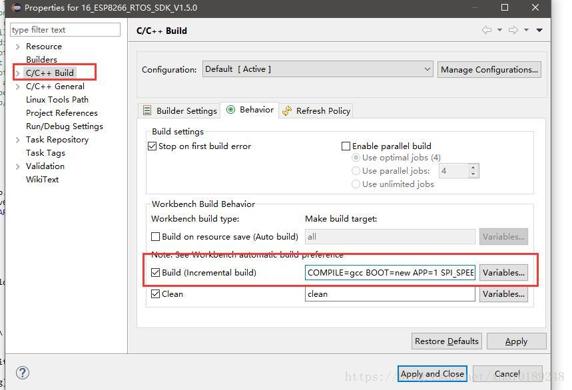Click the help question mark icon
This screenshot has width=572, height=390.
point(23,373)
